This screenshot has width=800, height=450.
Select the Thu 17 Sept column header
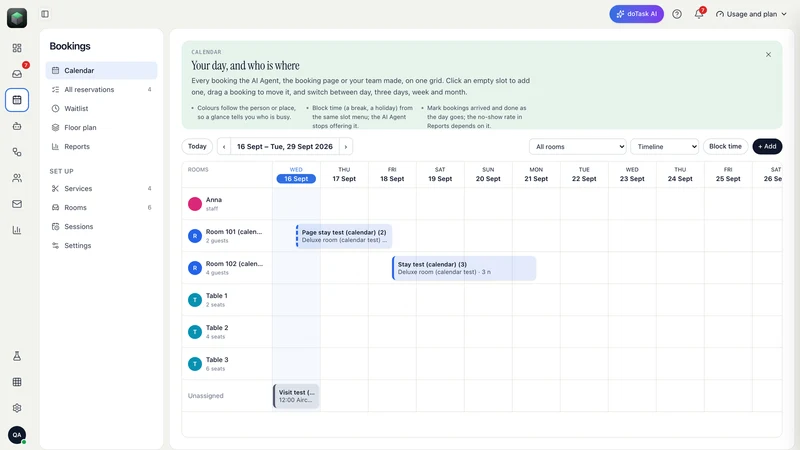point(344,174)
